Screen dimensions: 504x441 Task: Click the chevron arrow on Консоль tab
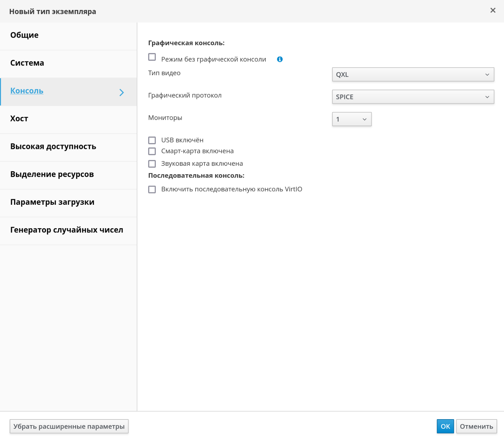[x=121, y=92]
